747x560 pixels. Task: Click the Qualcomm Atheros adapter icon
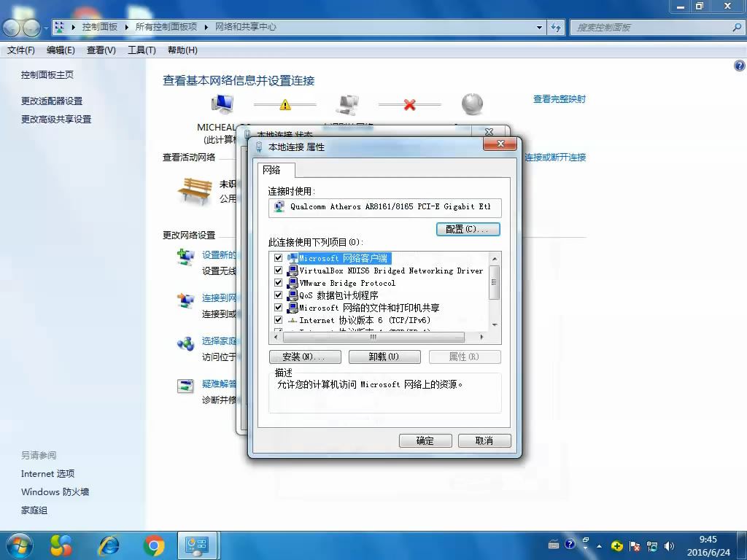tap(279, 206)
